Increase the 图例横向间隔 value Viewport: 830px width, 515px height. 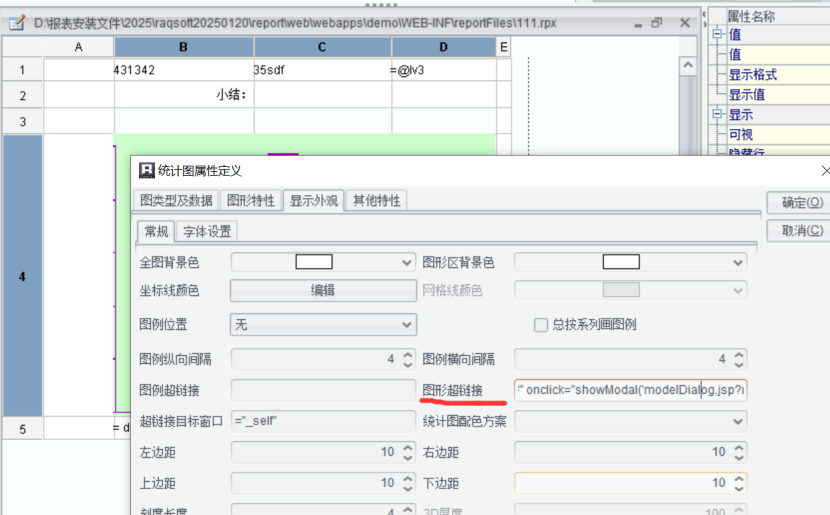coord(739,355)
